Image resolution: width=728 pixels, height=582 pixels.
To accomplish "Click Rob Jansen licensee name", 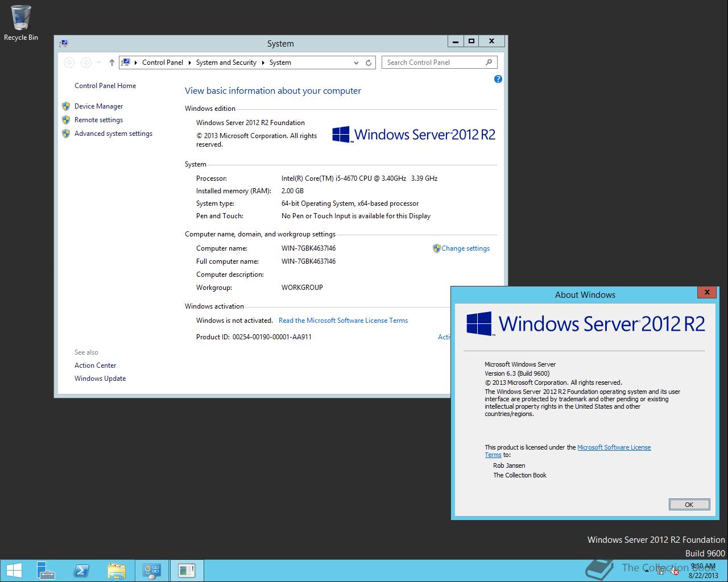I will (509, 465).
